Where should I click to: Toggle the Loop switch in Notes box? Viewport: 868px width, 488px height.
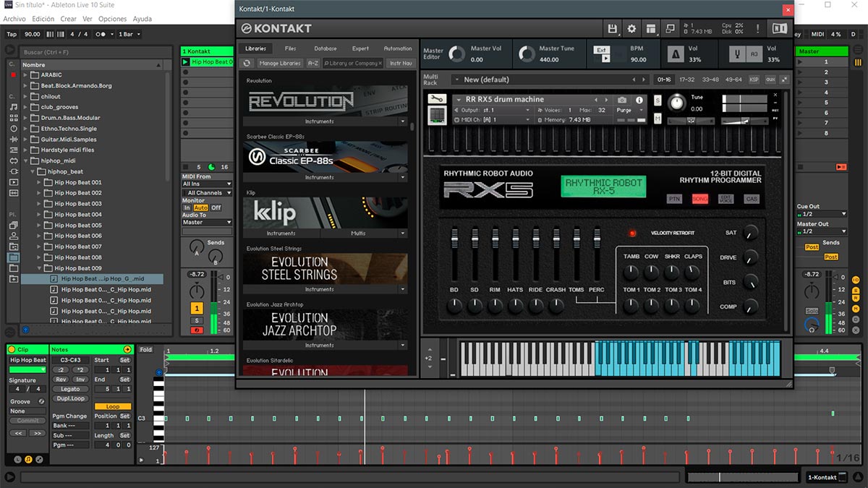[113, 406]
